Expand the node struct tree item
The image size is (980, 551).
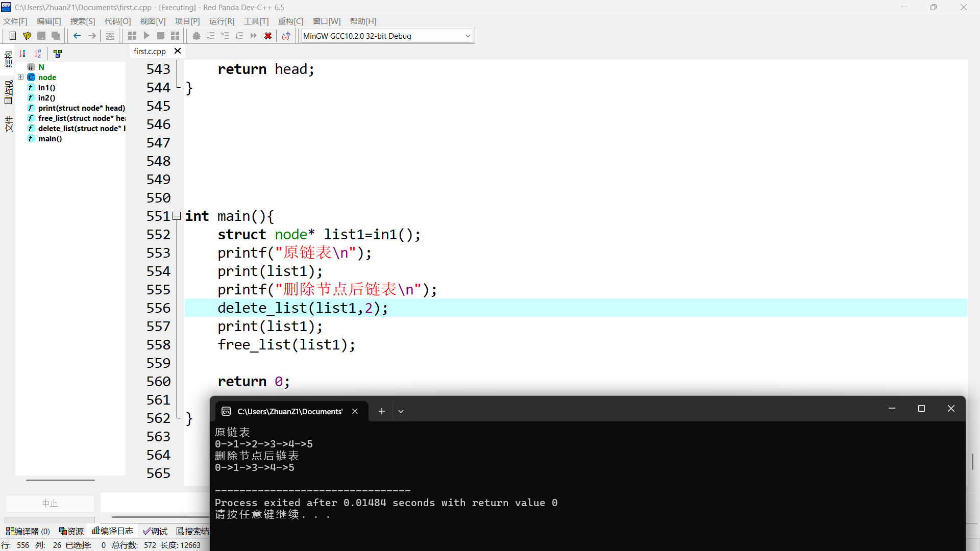coord(21,77)
